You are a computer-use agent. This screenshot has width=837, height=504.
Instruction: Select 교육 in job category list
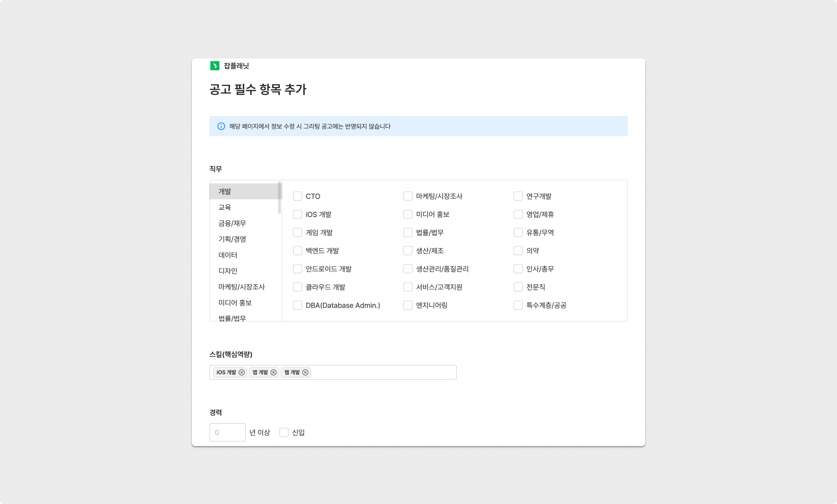225,207
